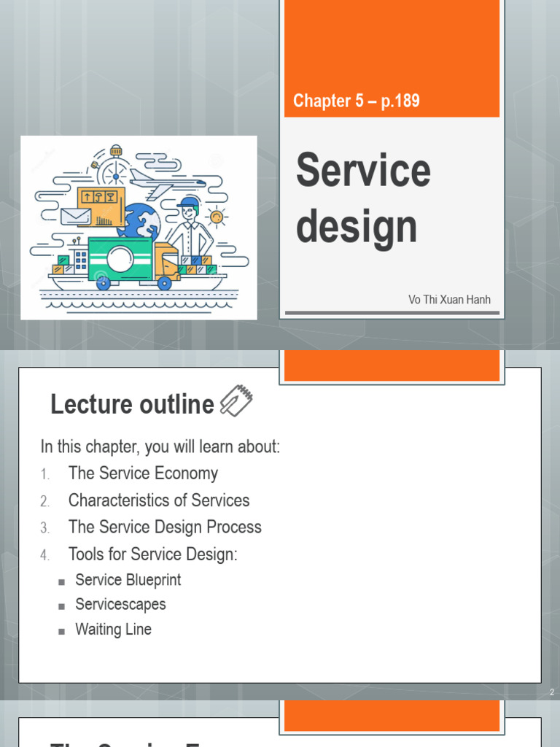
Task: Select the list item 'The Service Design Process'
Action: [x=165, y=527]
